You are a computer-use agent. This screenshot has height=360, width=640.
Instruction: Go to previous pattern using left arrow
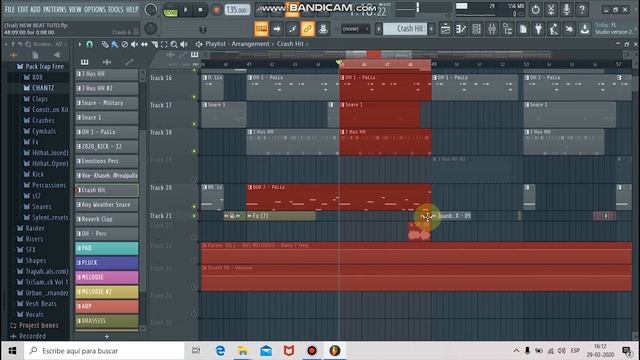[x=379, y=29]
